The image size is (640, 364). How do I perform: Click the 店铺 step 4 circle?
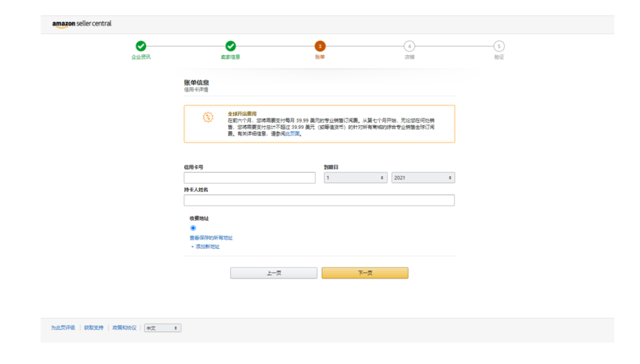408,46
